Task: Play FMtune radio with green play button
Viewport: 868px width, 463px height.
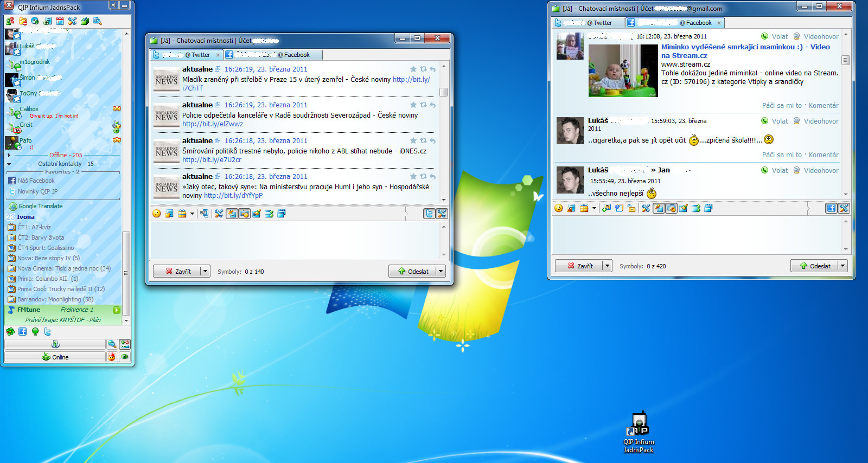Action: (x=116, y=310)
